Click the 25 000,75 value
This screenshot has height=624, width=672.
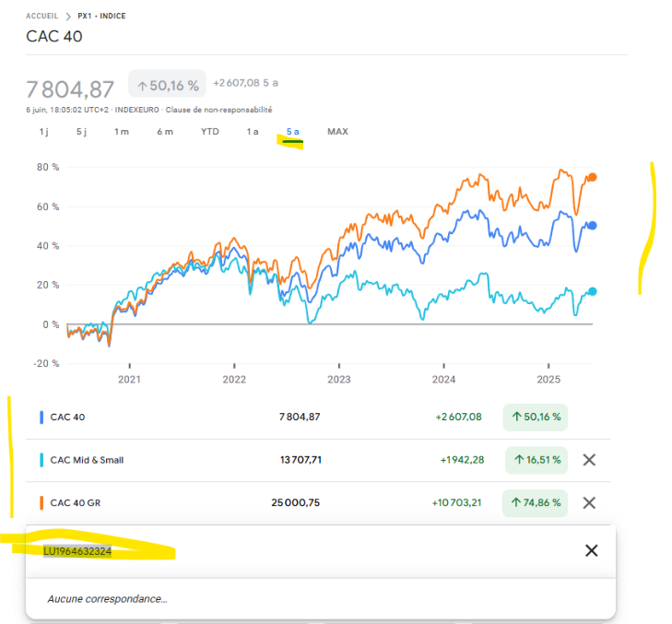pyautogui.click(x=296, y=502)
